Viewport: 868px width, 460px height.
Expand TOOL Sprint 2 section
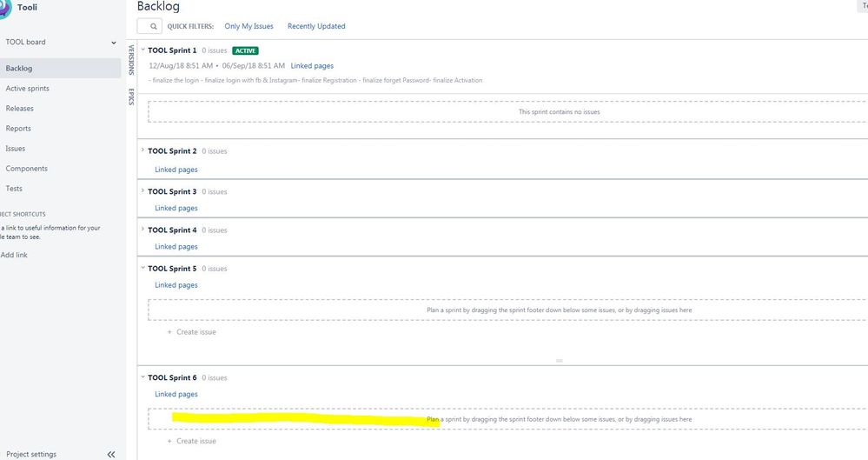pyautogui.click(x=142, y=150)
